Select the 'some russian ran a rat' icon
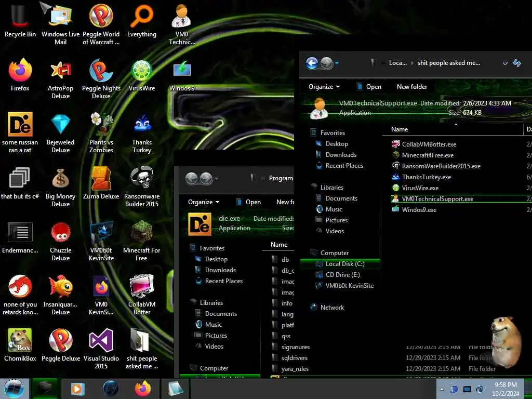Screen dimensions: 532x399 pyautogui.click(x=20, y=132)
